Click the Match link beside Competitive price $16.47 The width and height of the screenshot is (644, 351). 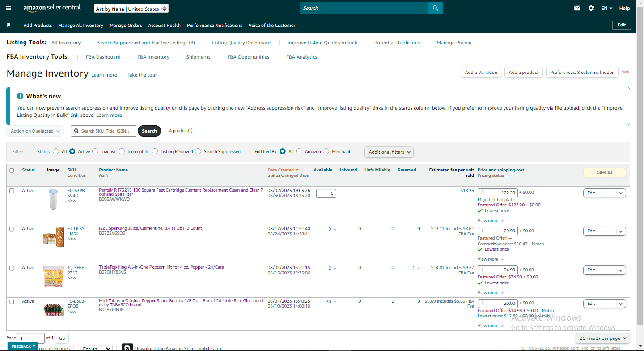coord(538,244)
